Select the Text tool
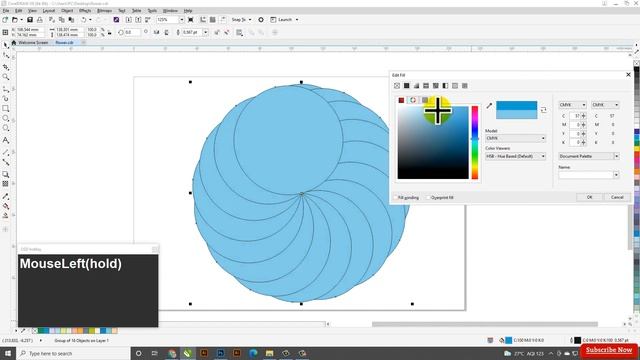The width and height of the screenshot is (640, 360). pos(5,140)
